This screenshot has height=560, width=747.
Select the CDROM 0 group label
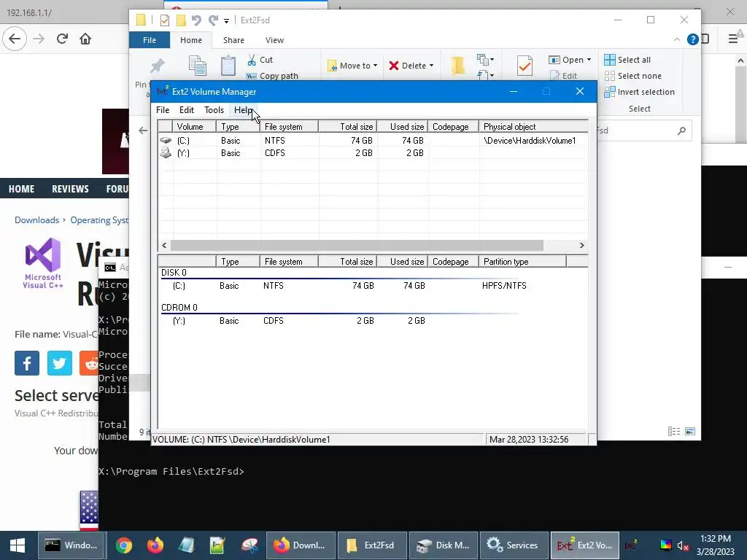[x=179, y=308]
